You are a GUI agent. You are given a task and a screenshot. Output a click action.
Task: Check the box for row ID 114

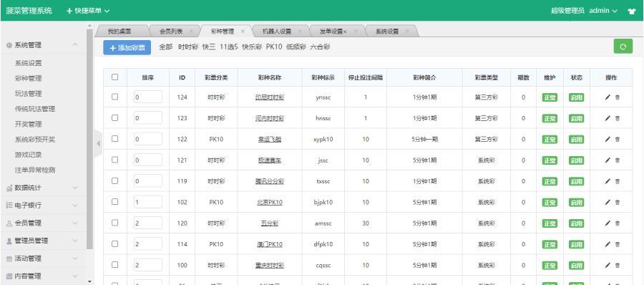click(115, 243)
